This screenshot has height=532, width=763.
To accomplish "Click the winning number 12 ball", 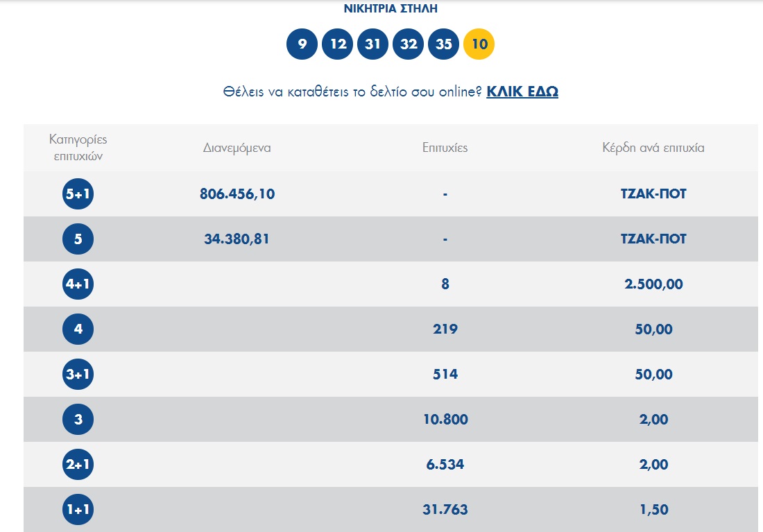I will (338, 44).
